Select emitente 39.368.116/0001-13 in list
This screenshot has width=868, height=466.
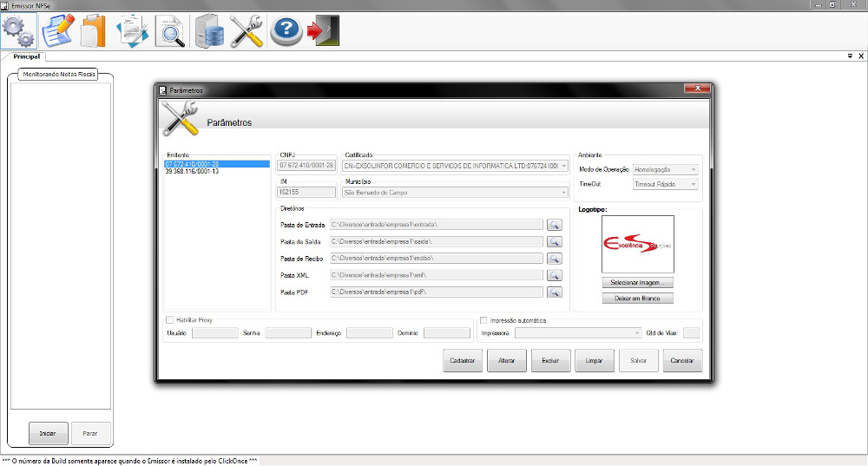[193, 171]
